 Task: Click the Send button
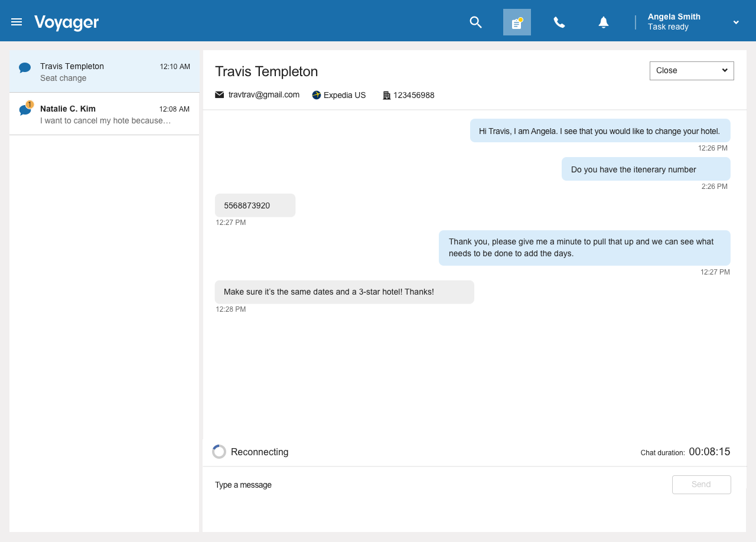701,484
